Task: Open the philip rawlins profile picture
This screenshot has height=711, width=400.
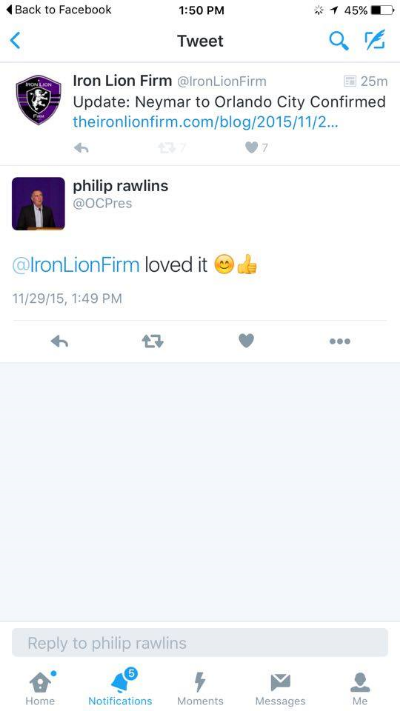Action: point(39,204)
